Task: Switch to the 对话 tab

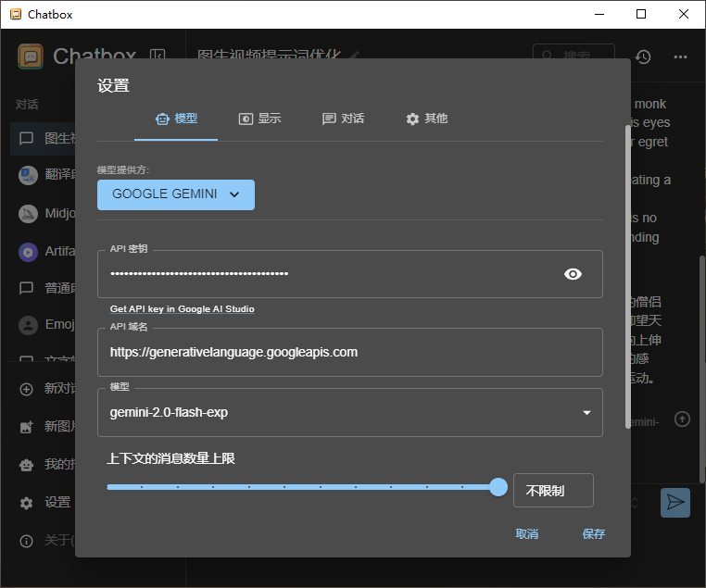Action: pyautogui.click(x=343, y=119)
